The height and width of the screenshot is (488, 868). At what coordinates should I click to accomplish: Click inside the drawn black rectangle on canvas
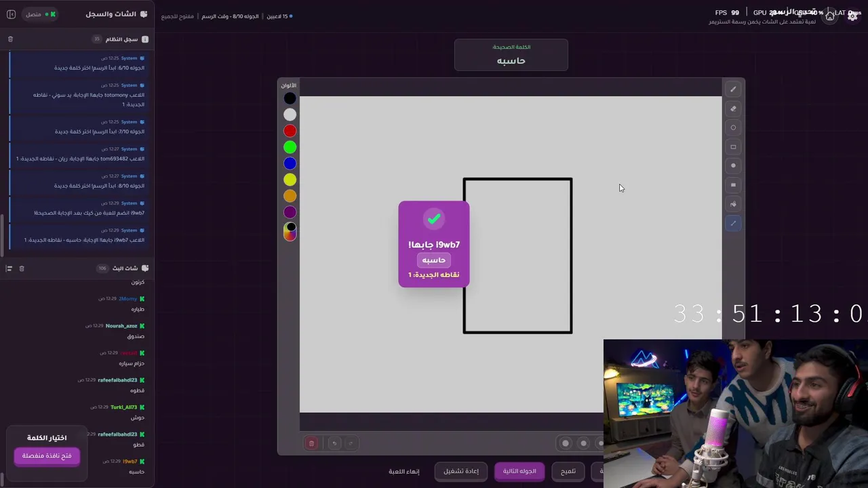(517, 256)
